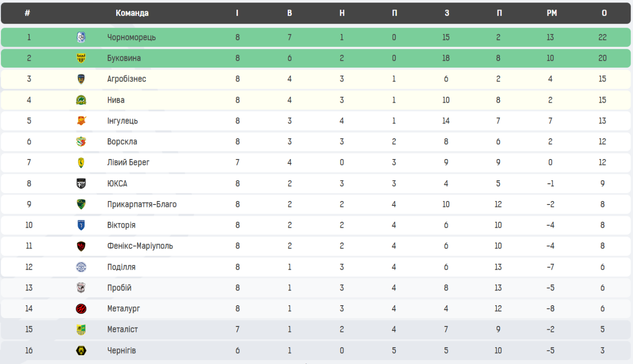
Task: Select the Пробій row in position 13
Action: pos(316,288)
